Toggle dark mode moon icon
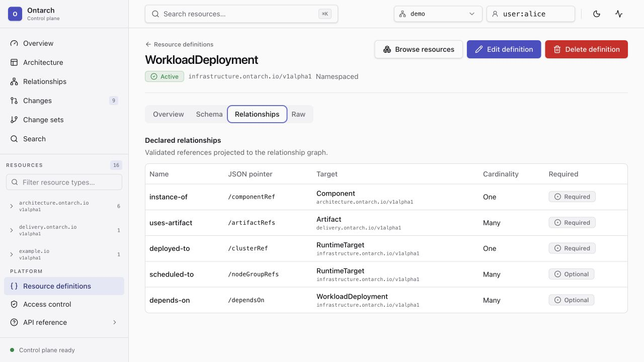 [x=597, y=14]
